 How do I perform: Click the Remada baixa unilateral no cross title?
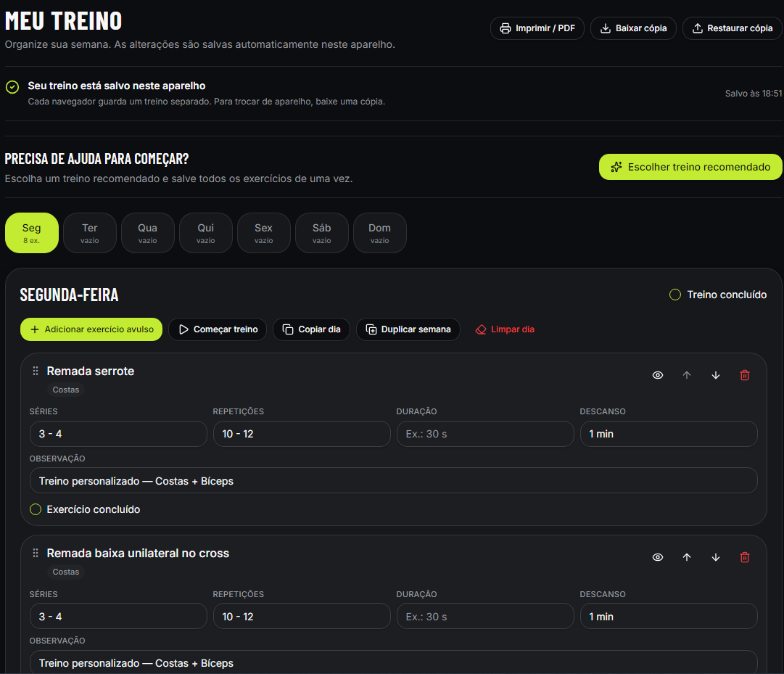point(138,553)
